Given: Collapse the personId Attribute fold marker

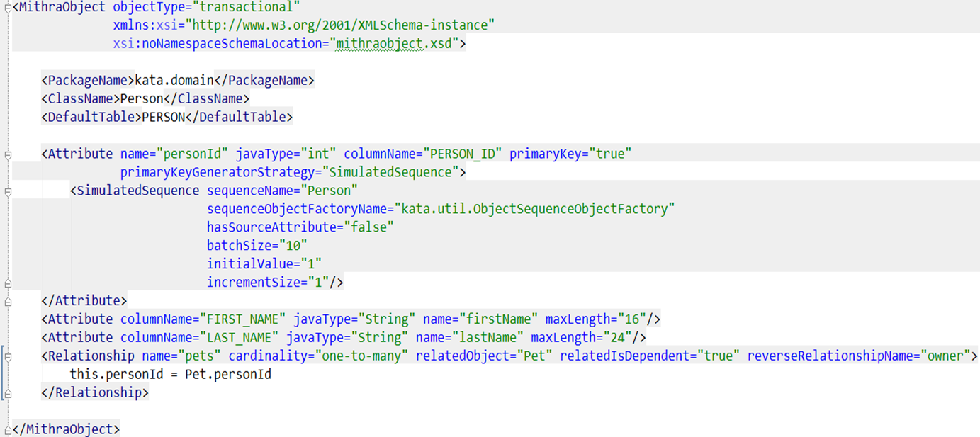Looking at the screenshot, I should coord(8,154).
